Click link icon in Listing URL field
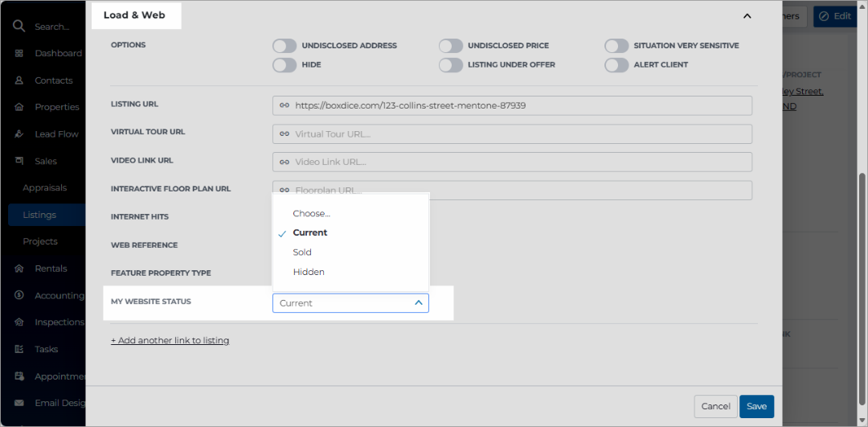This screenshot has height=427, width=868. [284, 105]
